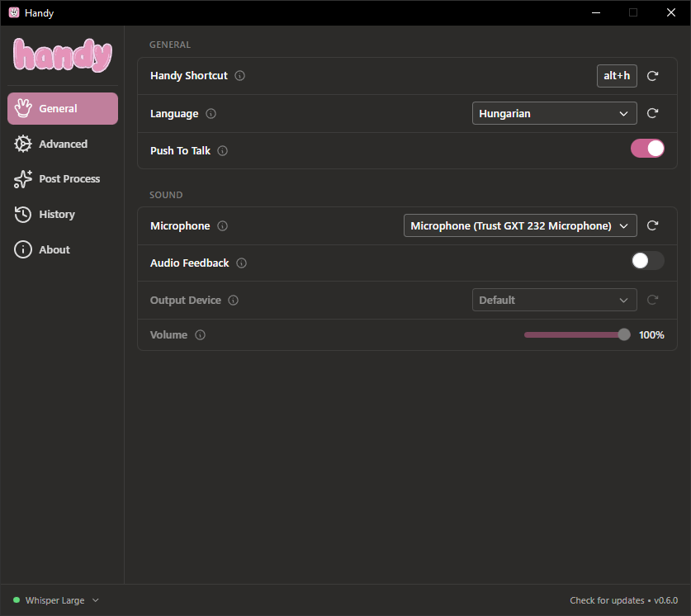Viewport: 691px width, 616px height.
Task: Click the reset icon beside the shortcut field
Action: click(x=652, y=75)
